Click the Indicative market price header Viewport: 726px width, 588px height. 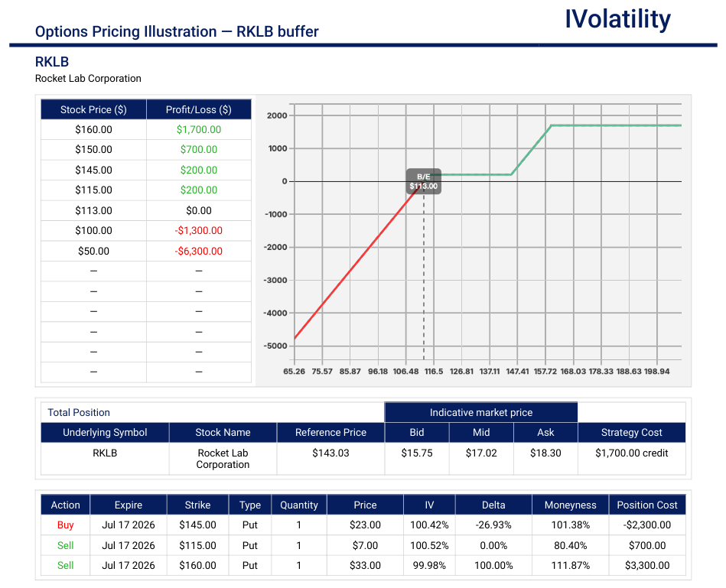(481, 412)
